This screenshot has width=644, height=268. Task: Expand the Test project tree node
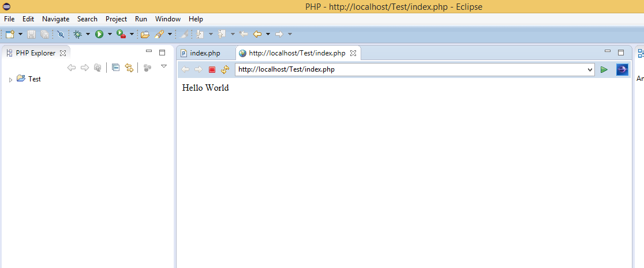click(x=11, y=80)
